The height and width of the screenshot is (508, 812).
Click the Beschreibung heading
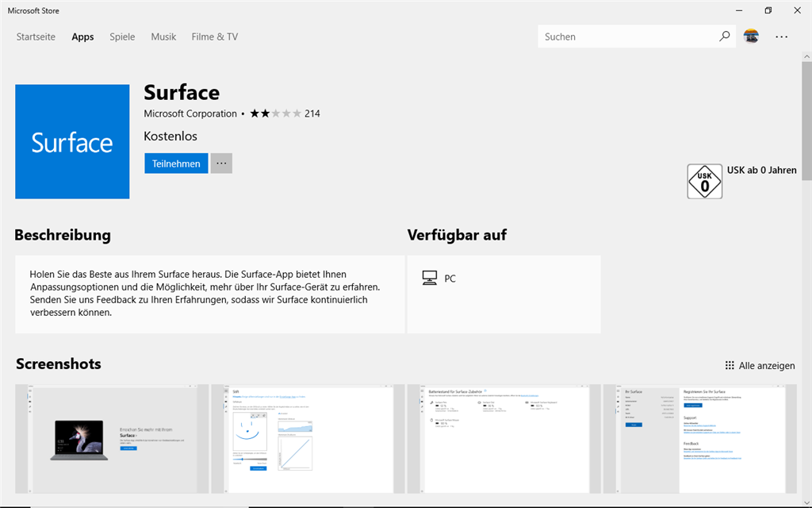click(x=63, y=235)
